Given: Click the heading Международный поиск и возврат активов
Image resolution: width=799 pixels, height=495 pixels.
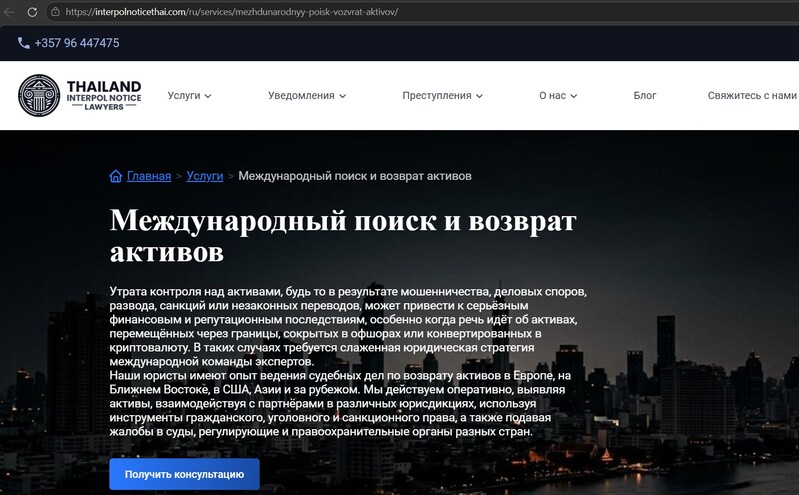Looking at the screenshot, I should (343, 236).
